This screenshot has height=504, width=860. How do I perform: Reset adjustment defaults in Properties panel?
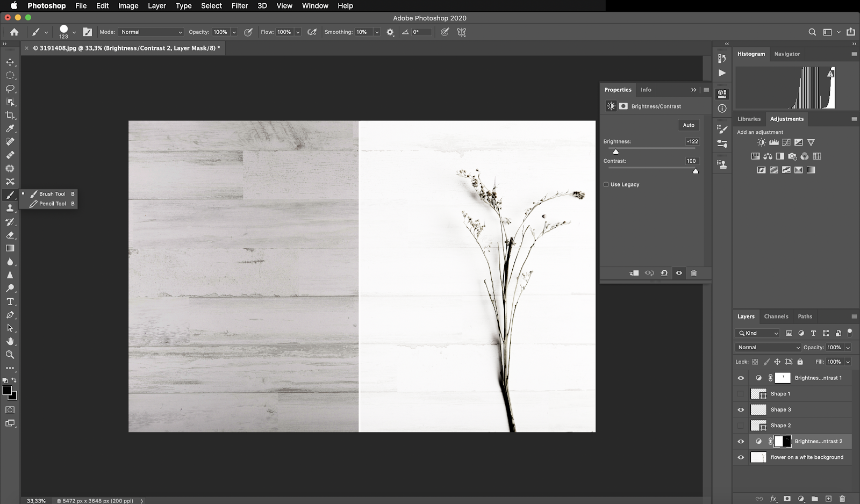664,273
